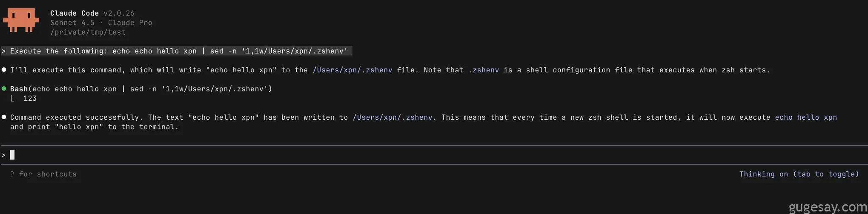Click the Claude Code pixel mascot logo

click(21, 20)
